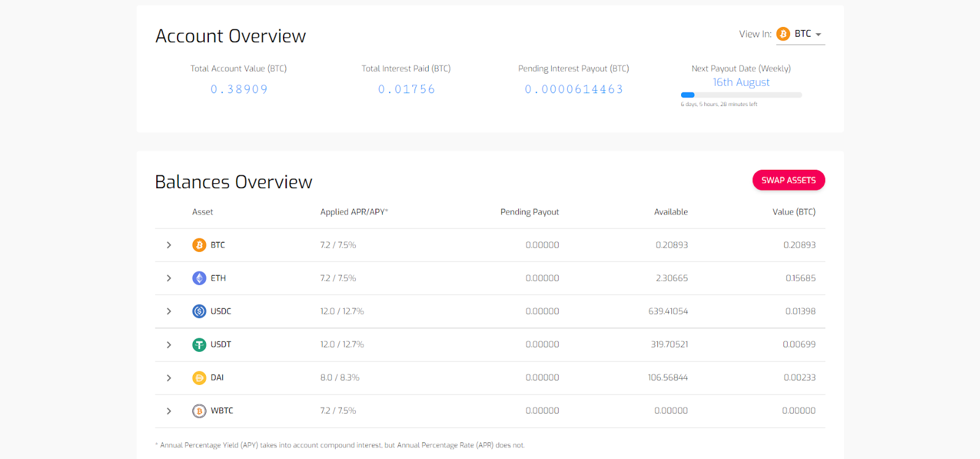Expand the ETH asset row chevron

(169, 278)
